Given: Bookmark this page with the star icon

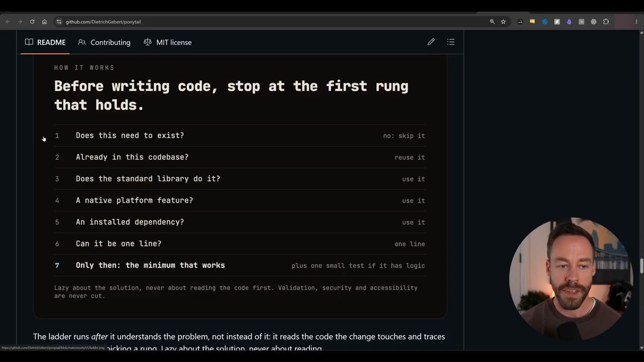Looking at the screenshot, I should pos(503,22).
